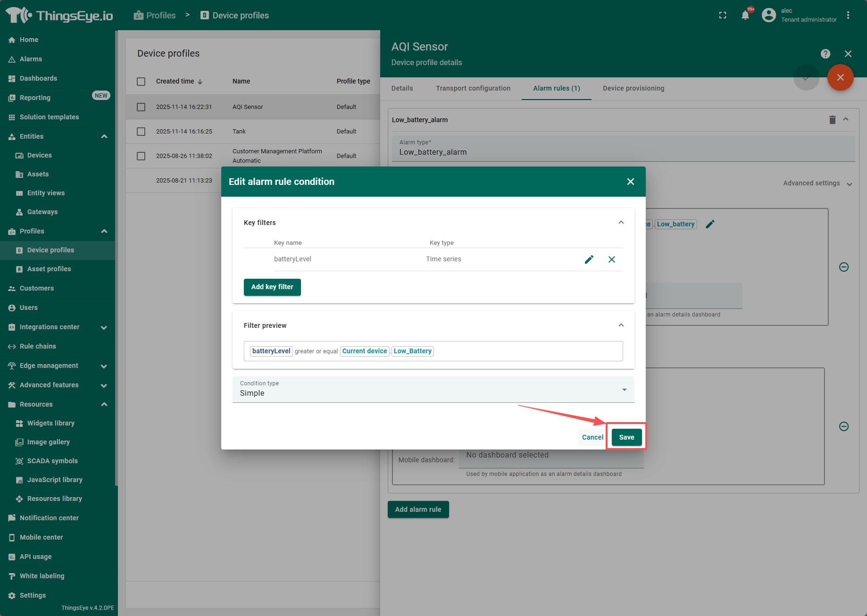Click the user account avatar icon

769,15
